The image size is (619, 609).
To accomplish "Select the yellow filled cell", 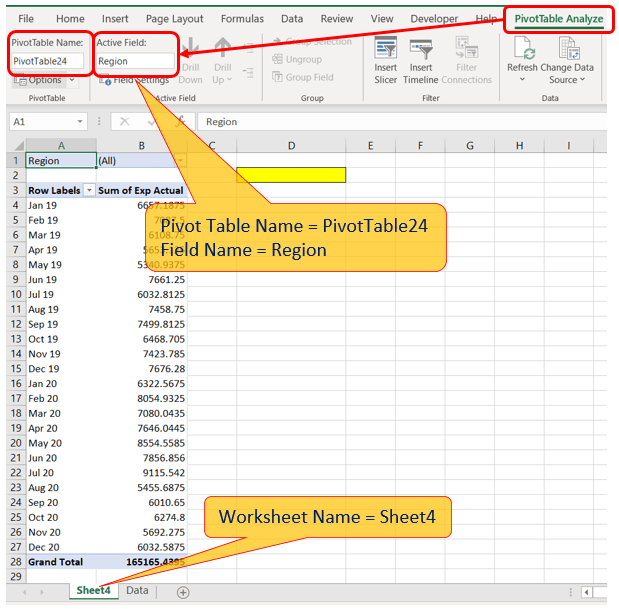I will coord(291,175).
